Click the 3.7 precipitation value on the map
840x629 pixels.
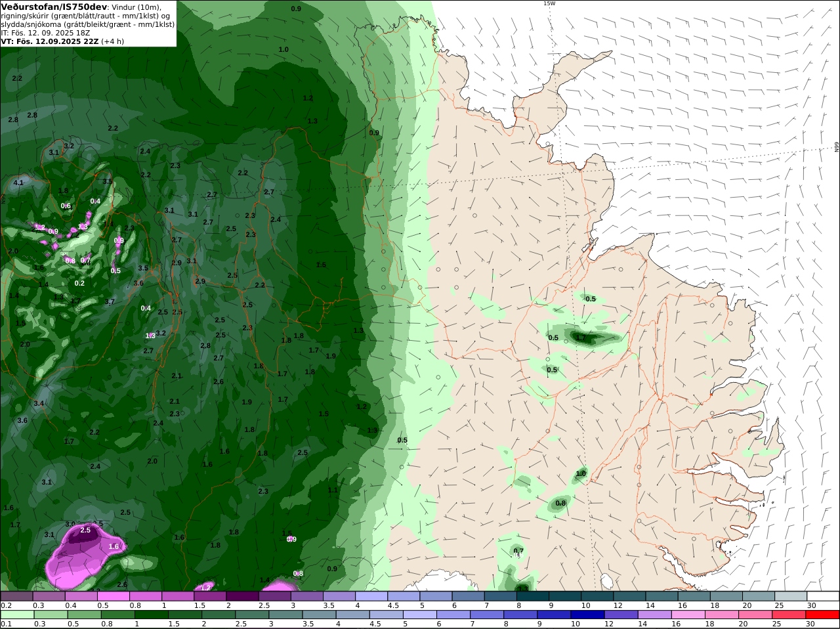coord(110,302)
